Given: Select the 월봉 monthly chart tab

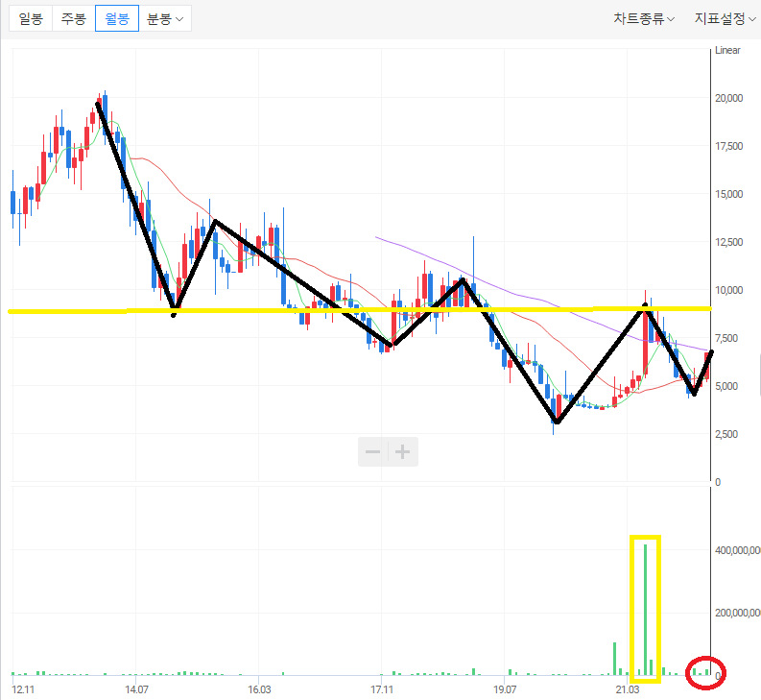Looking at the screenshot, I should (117, 18).
